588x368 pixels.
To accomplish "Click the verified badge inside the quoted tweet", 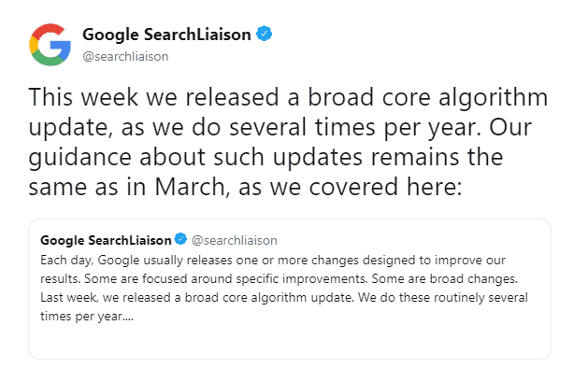I will pos(180,239).
